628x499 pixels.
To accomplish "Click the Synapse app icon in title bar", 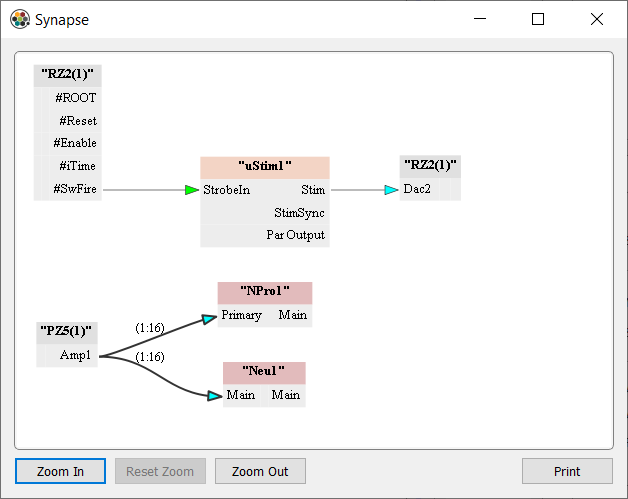I will tap(20, 19).
